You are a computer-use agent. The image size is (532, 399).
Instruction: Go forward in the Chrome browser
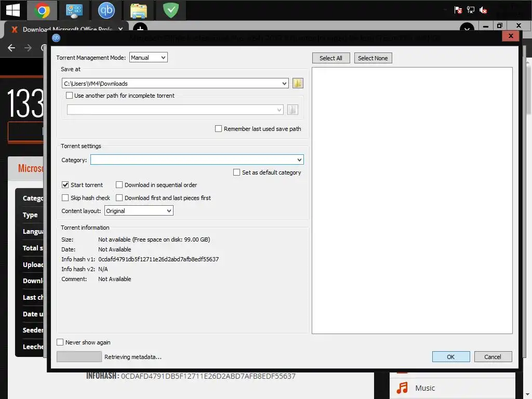point(28,48)
